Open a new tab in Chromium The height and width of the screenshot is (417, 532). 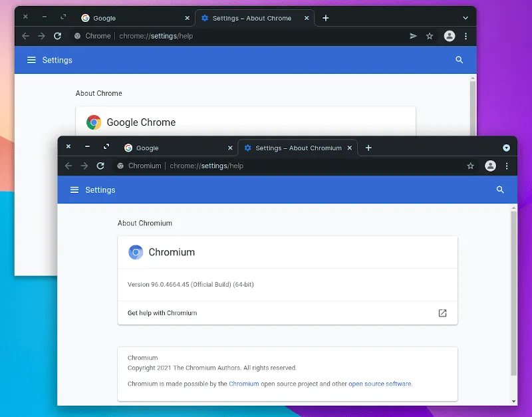coord(368,148)
